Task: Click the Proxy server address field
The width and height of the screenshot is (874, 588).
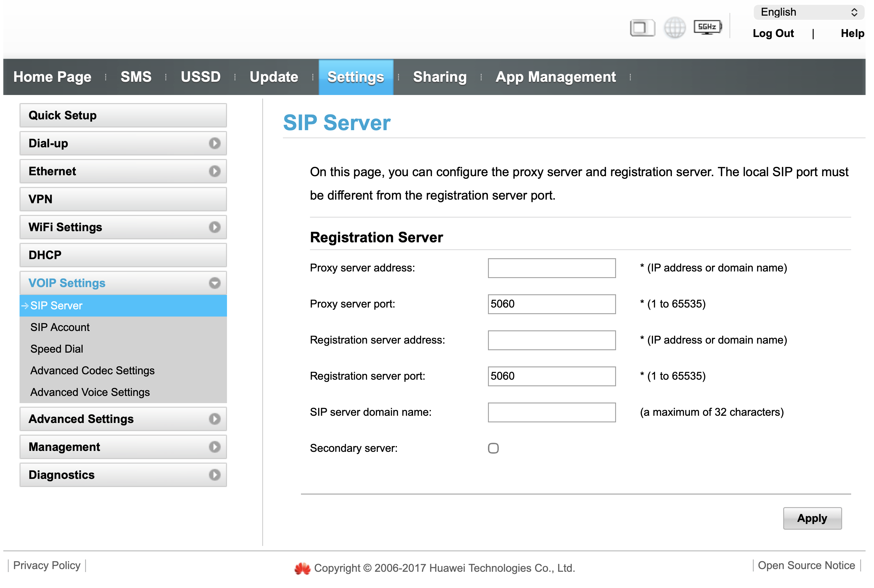Action: pyautogui.click(x=551, y=268)
